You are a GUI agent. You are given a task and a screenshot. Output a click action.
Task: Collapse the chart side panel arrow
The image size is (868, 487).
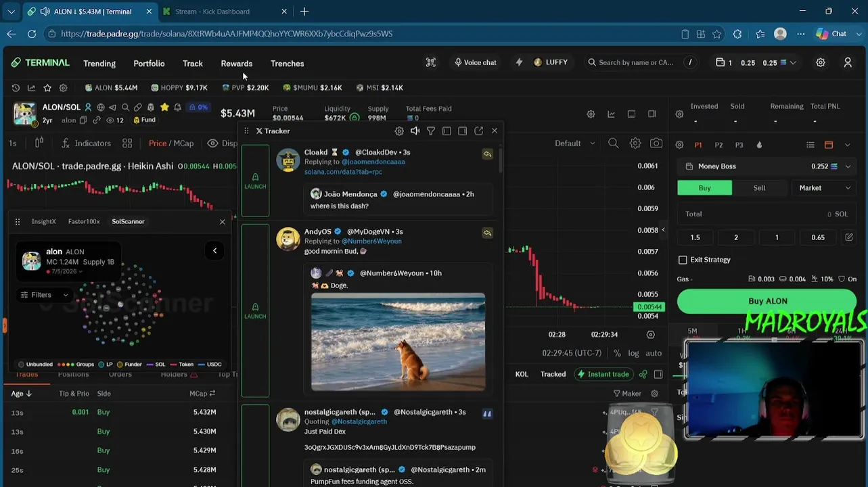point(663,230)
